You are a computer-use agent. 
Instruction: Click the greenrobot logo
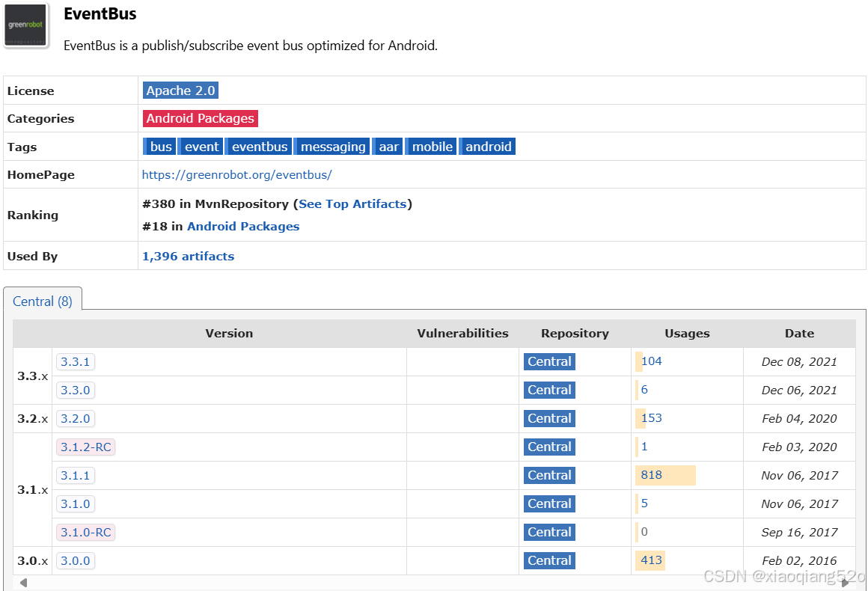click(x=25, y=25)
